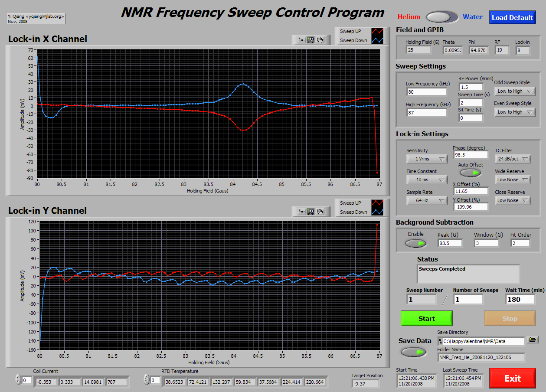This screenshot has height=392, width=546.
Task: Click the RF Power (Vrms) field
Action: (471, 87)
